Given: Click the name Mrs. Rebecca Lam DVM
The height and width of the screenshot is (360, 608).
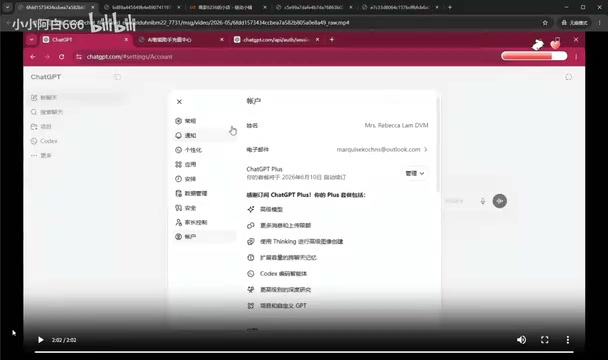Looking at the screenshot, I should click(x=396, y=125).
